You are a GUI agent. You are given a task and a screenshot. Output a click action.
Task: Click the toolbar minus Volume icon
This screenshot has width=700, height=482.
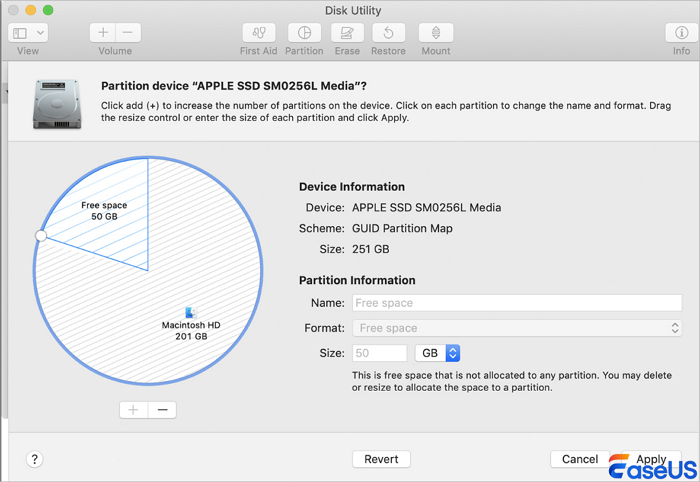pyautogui.click(x=128, y=33)
